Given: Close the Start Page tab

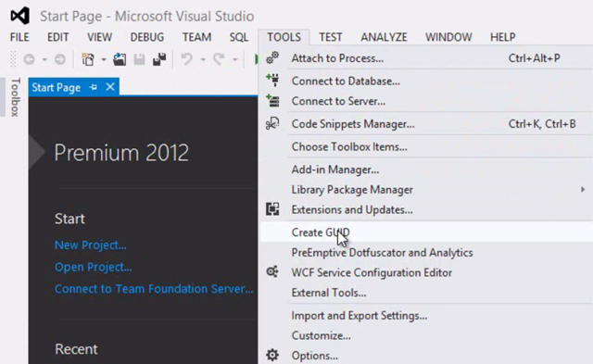Looking at the screenshot, I should (110, 87).
